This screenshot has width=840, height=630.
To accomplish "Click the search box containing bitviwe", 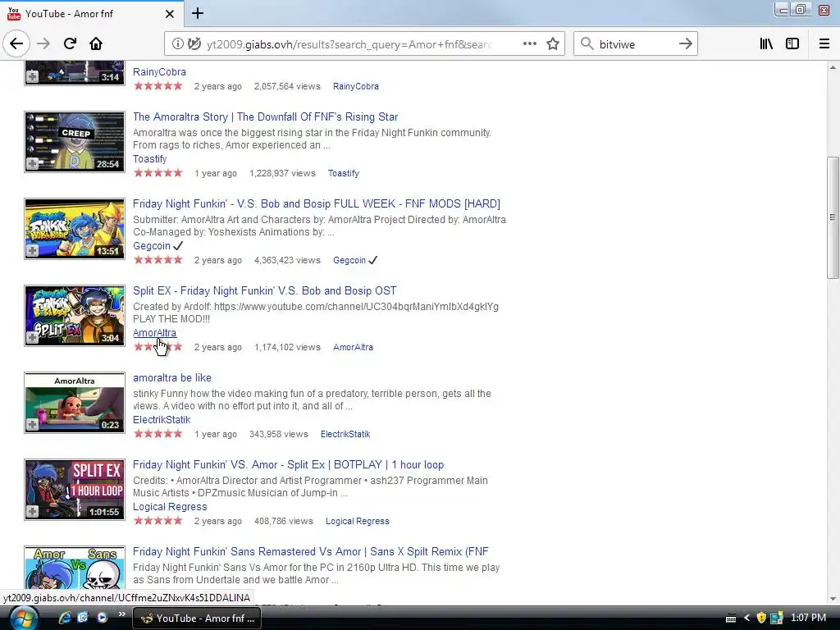I will click(x=636, y=44).
